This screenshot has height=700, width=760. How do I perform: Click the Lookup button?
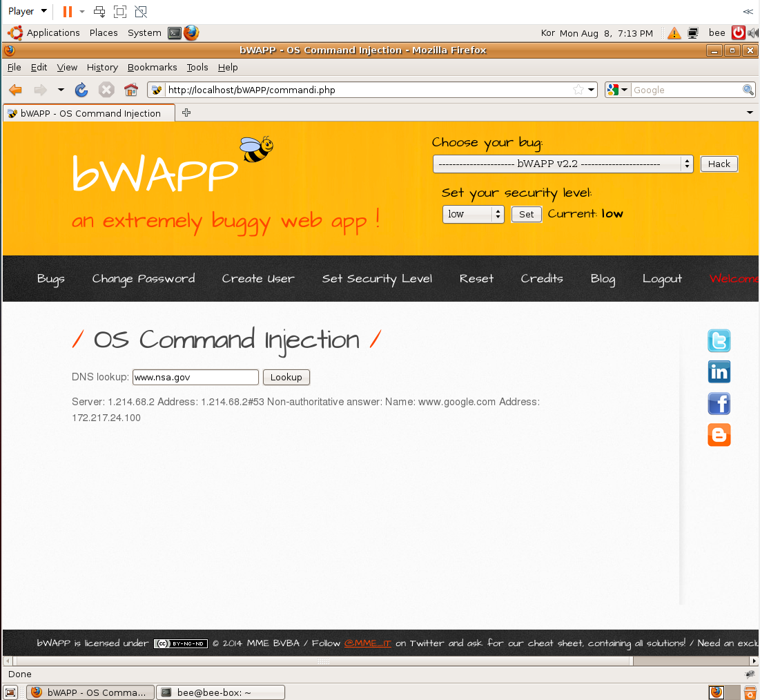click(x=286, y=377)
